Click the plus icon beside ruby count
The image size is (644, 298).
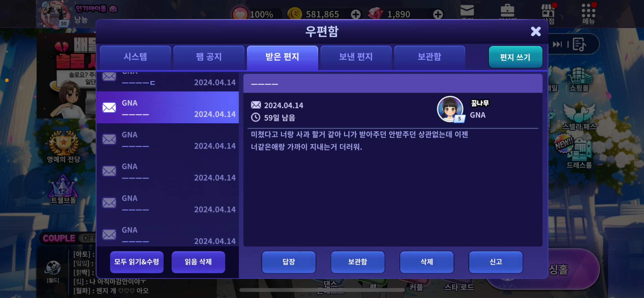click(438, 14)
